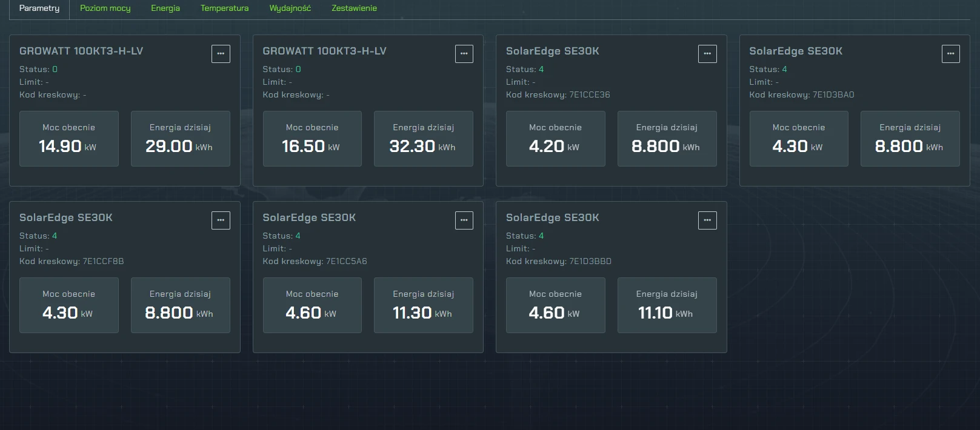The image size is (980, 430).
Task: Go to the Temperatura tab
Action: coord(224,8)
